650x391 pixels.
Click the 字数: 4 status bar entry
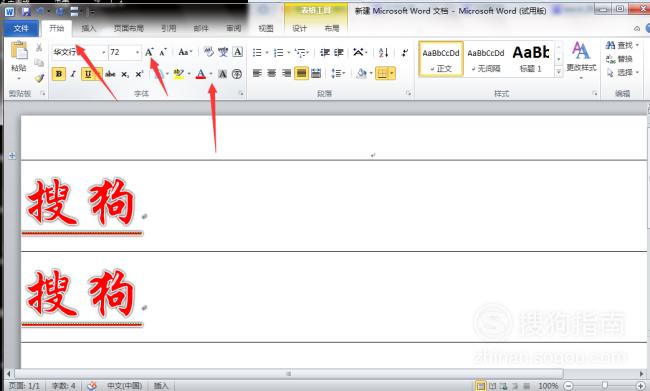pos(63,386)
